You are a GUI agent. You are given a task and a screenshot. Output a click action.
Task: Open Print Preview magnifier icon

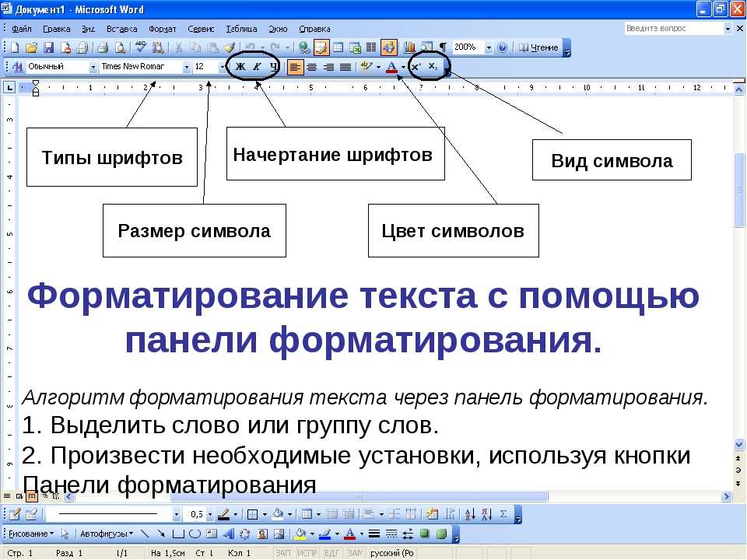(x=121, y=47)
